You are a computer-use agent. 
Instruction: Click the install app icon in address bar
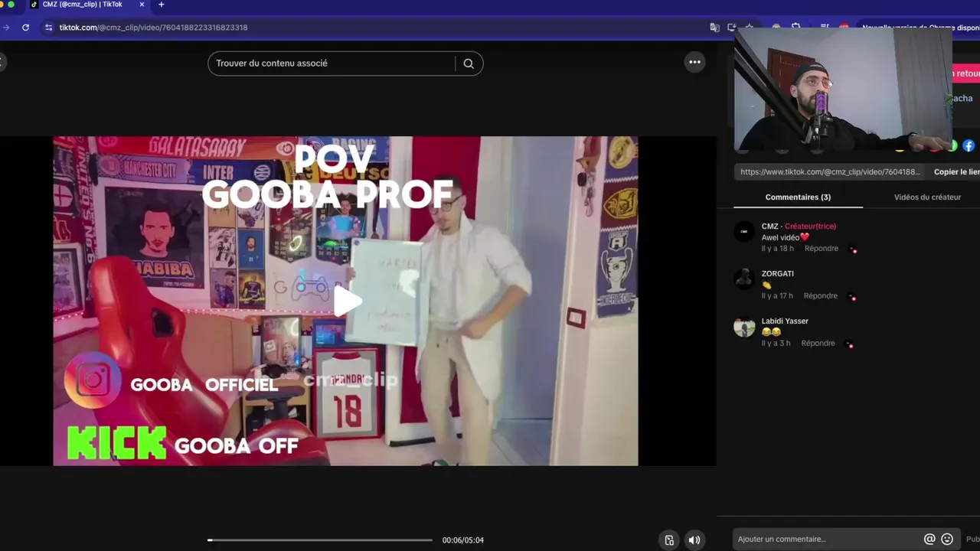click(x=731, y=28)
